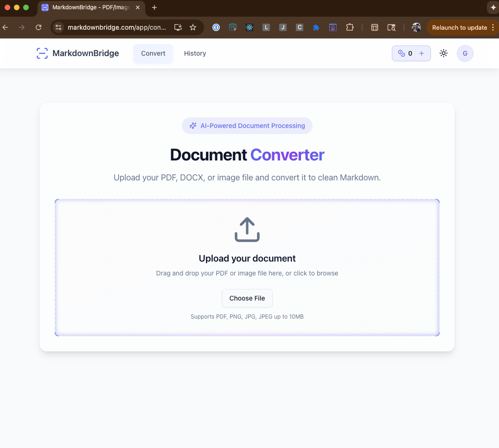Switch to the History tab
The height and width of the screenshot is (448, 499).
195,53
